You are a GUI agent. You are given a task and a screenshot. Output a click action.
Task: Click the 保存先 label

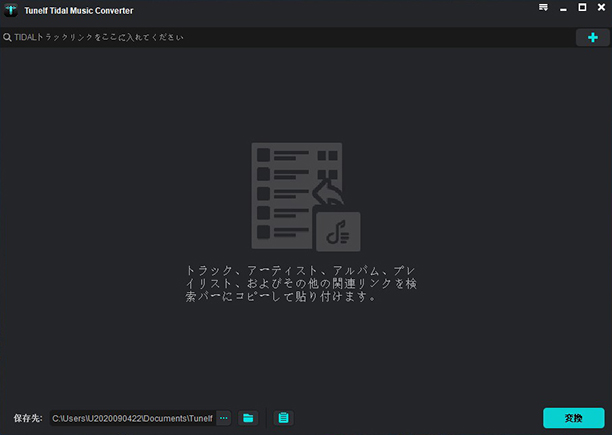tap(28, 418)
